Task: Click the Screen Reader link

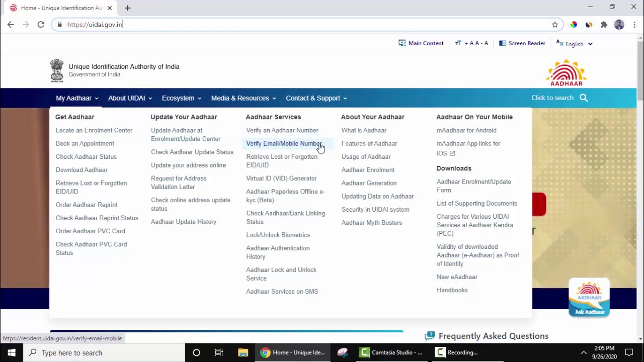Action: [x=522, y=43]
